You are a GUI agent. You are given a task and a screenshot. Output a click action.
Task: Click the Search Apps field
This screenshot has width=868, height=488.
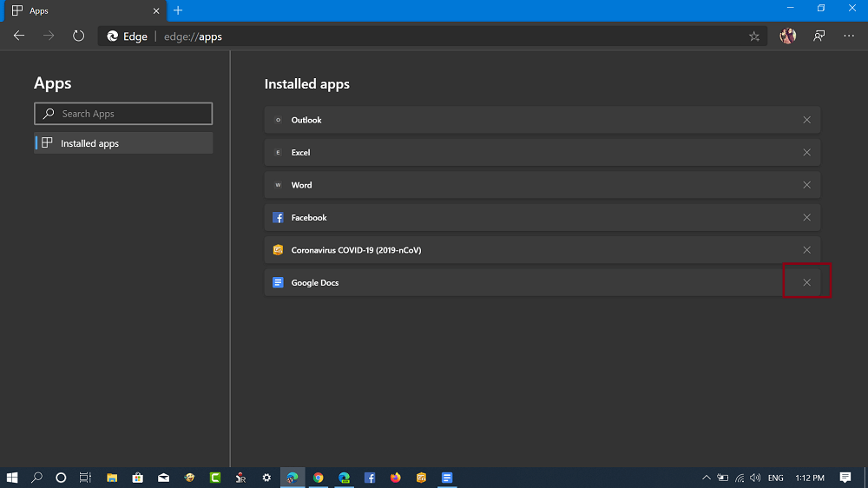(123, 114)
